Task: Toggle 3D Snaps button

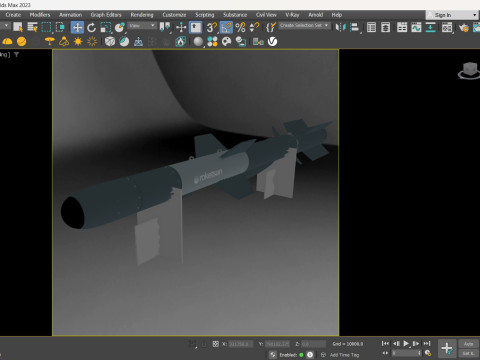Action: pos(211,27)
